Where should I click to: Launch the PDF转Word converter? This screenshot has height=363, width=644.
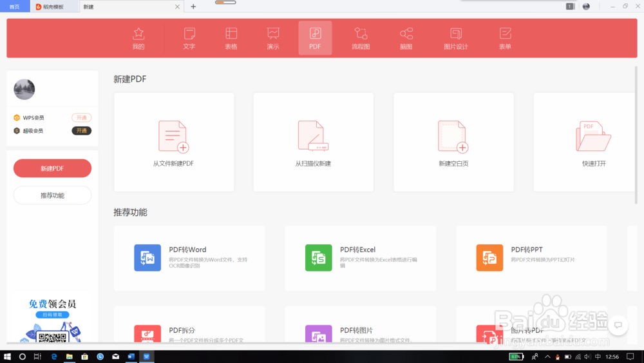(189, 258)
